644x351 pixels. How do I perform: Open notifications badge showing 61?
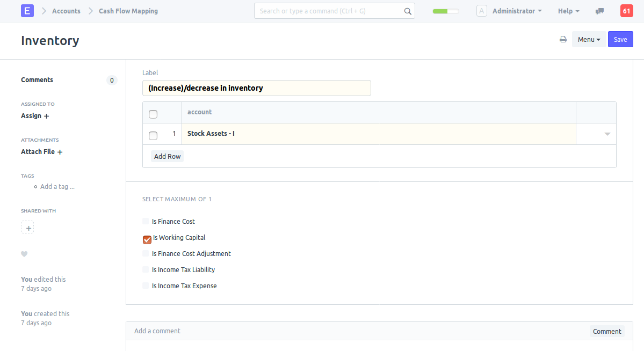click(x=626, y=11)
